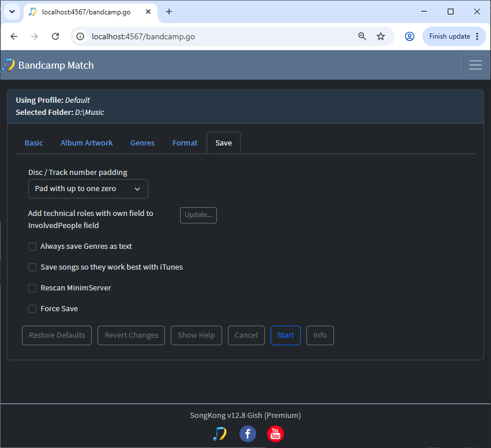Image resolution: width=491 pixels, height=448 pixels.
Task: Enable the Force Save option
Action: pyautogui.click(x=32, y=309)
